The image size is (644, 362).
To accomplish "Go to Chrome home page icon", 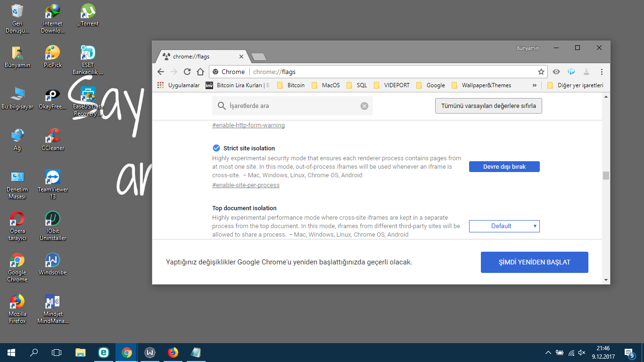I will coord(200,72).
